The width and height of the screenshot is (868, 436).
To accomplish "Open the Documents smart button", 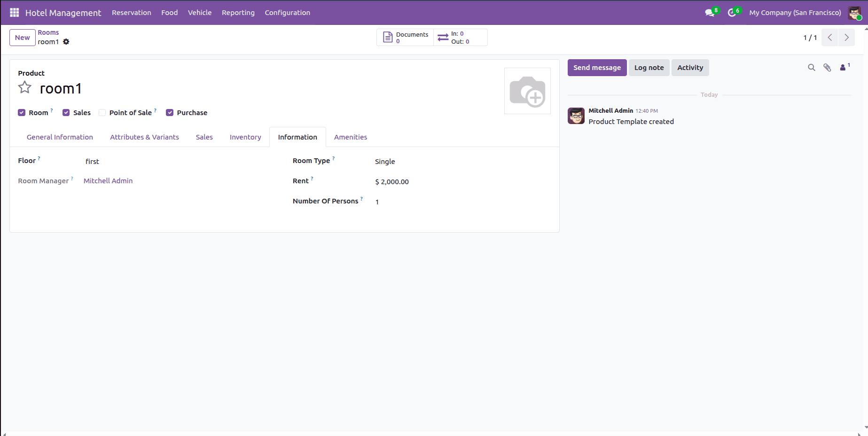I will tap(405, 38).
